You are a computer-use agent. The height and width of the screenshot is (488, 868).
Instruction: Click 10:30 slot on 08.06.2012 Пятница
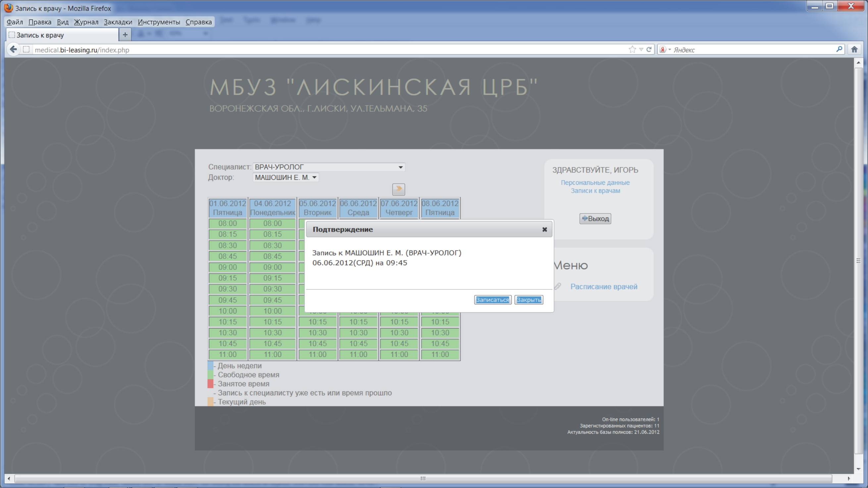(440, 333)
